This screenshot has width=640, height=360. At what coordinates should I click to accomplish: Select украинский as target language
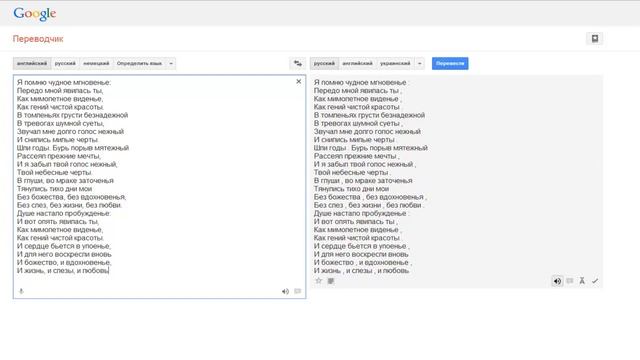click(395, 63)
